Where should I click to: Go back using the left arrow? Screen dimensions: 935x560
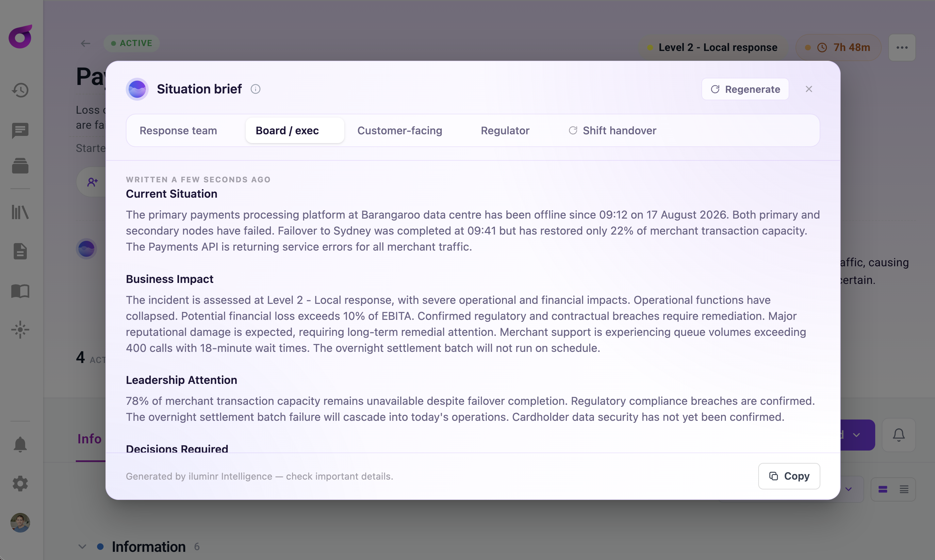pos(86,43)
